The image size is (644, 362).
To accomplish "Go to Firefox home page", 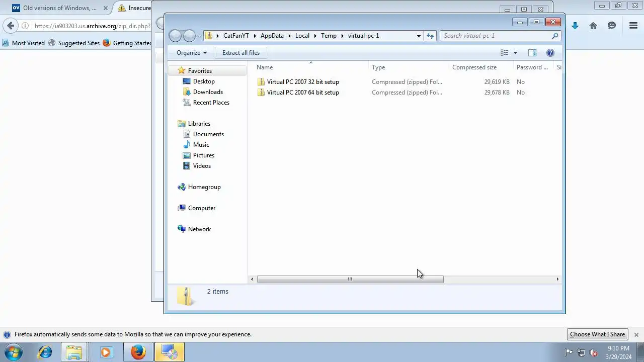I will pos(593,26).
